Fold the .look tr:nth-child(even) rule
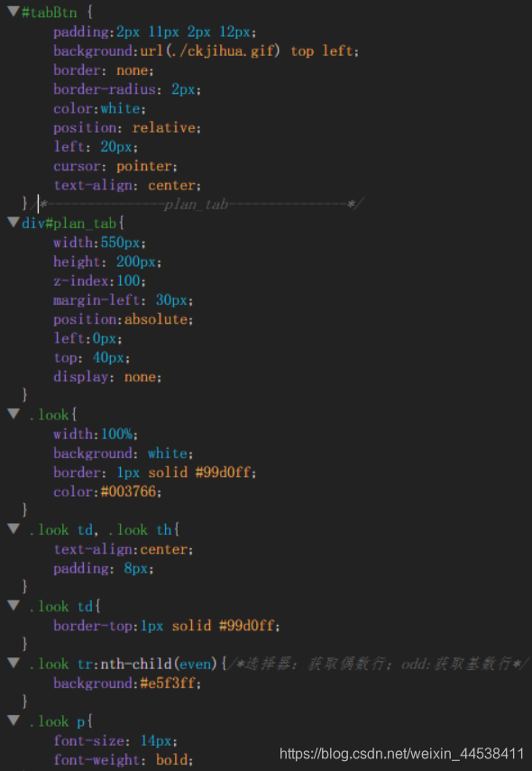This screenshot has height=771, width=532. point(14,663)
